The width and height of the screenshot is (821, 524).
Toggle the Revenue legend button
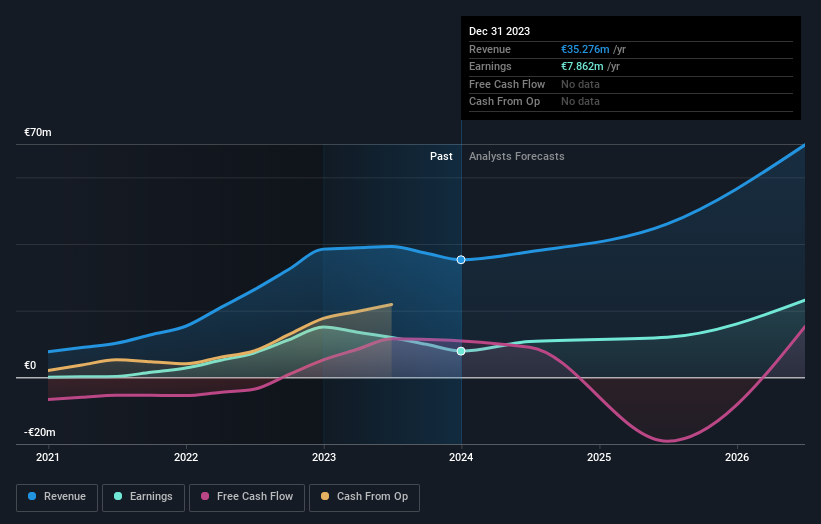57,497
